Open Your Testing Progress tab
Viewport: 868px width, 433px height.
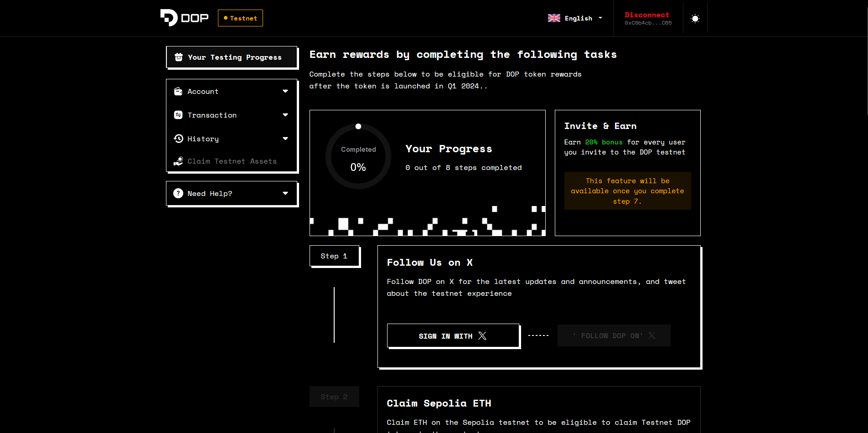coord(232,57)
